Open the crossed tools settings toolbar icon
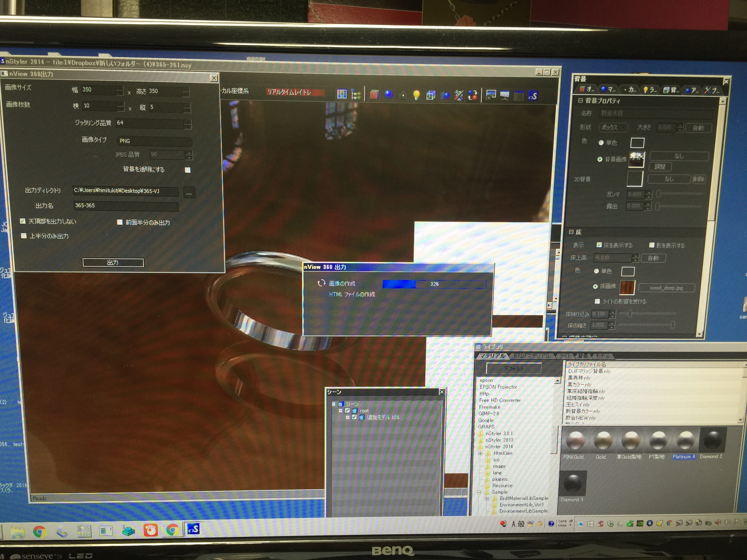 pos(459,96)
